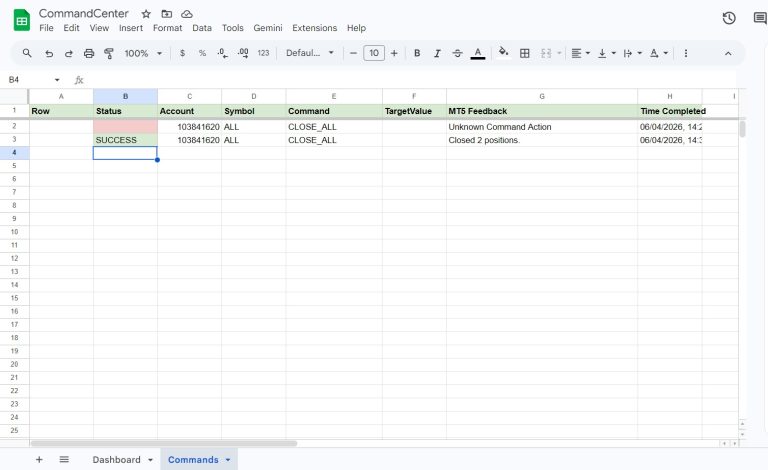
Task: Redo the last undone action
Action: point(69,53)
